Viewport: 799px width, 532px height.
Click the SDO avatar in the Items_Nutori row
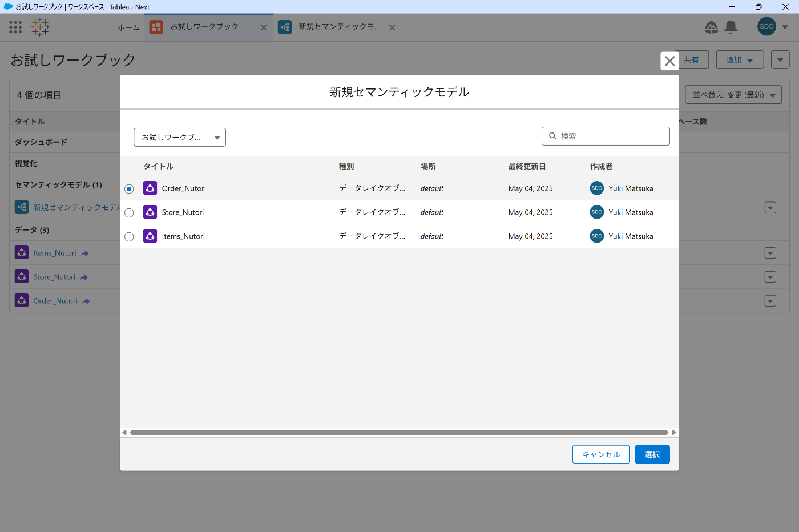coord(597,236)
